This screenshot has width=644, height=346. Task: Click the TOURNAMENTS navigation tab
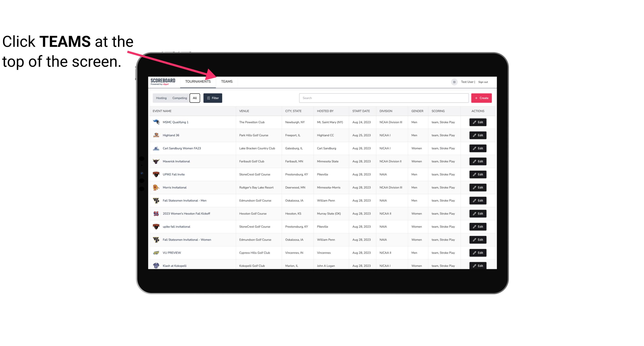(x=198, y=81)
